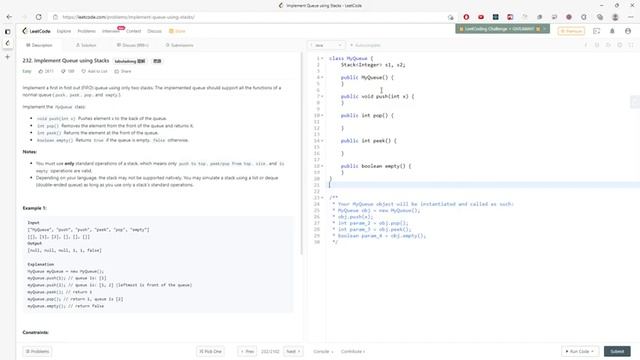Click the editor fullscreen icon
The width and height of the screenshot is (640, 360).
pyautogui.click(x=631, y=45)
